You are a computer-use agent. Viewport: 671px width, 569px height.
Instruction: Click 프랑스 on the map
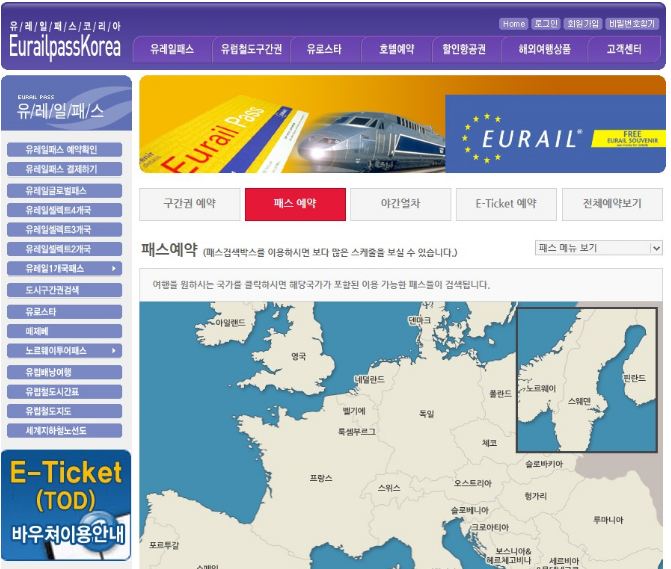pyautogui.click(x=321, y=478)
